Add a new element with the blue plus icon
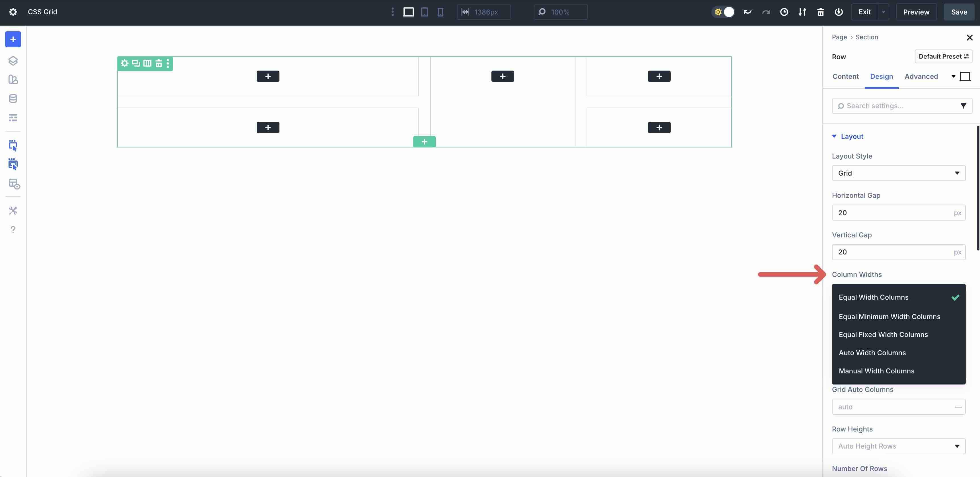The width and height of the screenshot is (980, 477). [13, 39]
